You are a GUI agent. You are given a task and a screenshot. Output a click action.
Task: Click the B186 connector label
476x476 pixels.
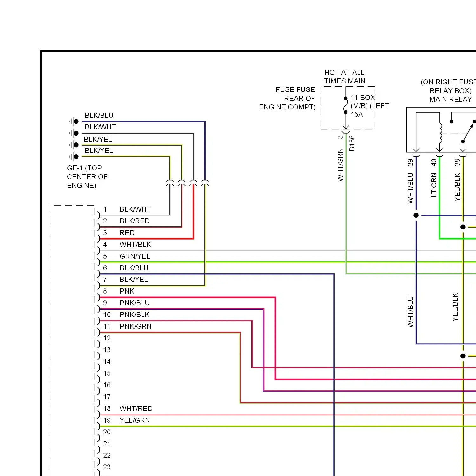(x=352, y=143)
